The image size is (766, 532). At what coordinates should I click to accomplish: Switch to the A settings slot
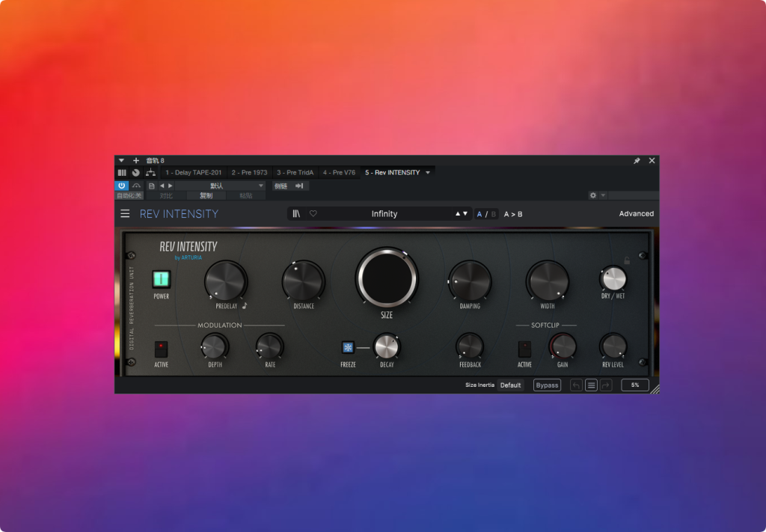tap(479, 214)
